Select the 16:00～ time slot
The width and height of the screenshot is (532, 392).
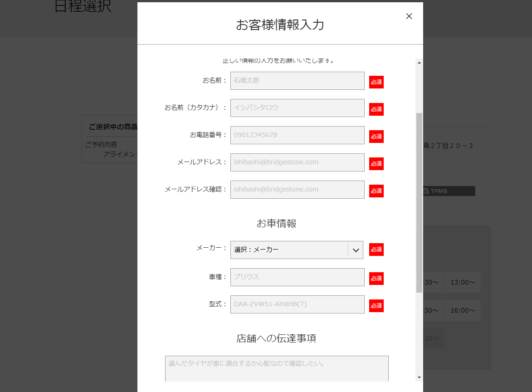coord(462,311)
